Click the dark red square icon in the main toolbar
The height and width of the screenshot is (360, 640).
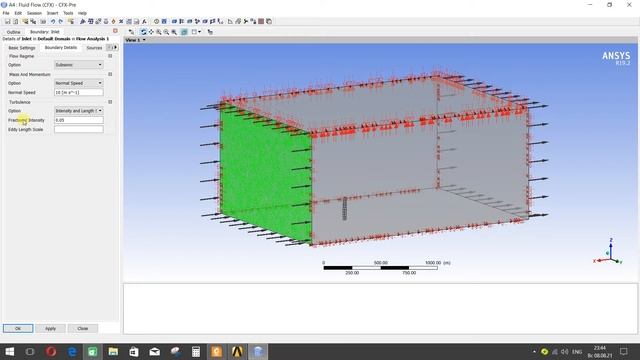pos(261,21)
